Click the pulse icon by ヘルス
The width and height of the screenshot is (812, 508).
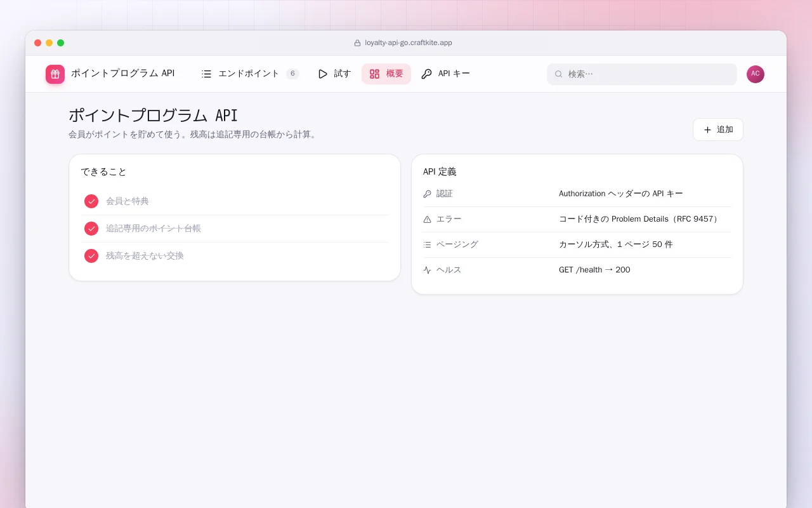tap(427, 270)
